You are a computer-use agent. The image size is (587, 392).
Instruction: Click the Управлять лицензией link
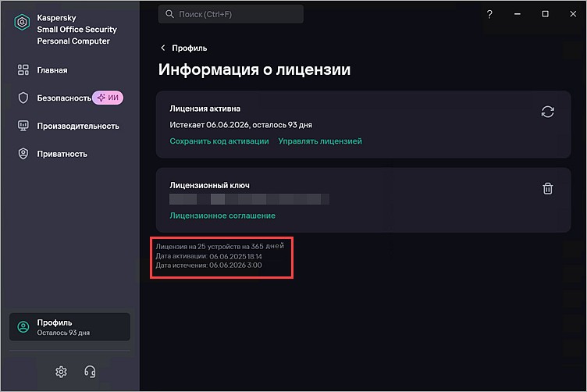point(320,141)
